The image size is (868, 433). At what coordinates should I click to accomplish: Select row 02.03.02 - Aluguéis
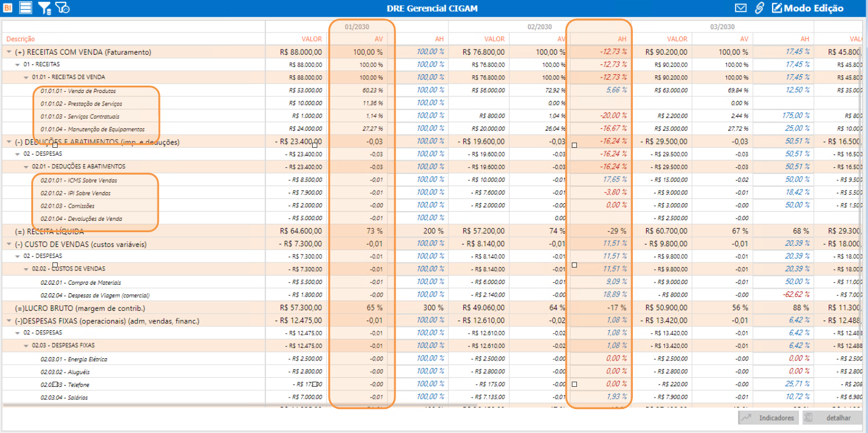coord(66,372)
